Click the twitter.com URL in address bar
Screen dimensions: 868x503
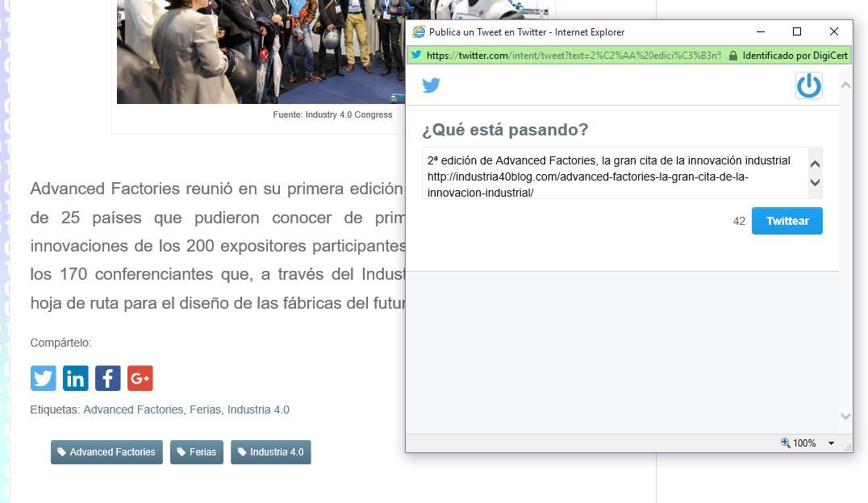(574, 56)
